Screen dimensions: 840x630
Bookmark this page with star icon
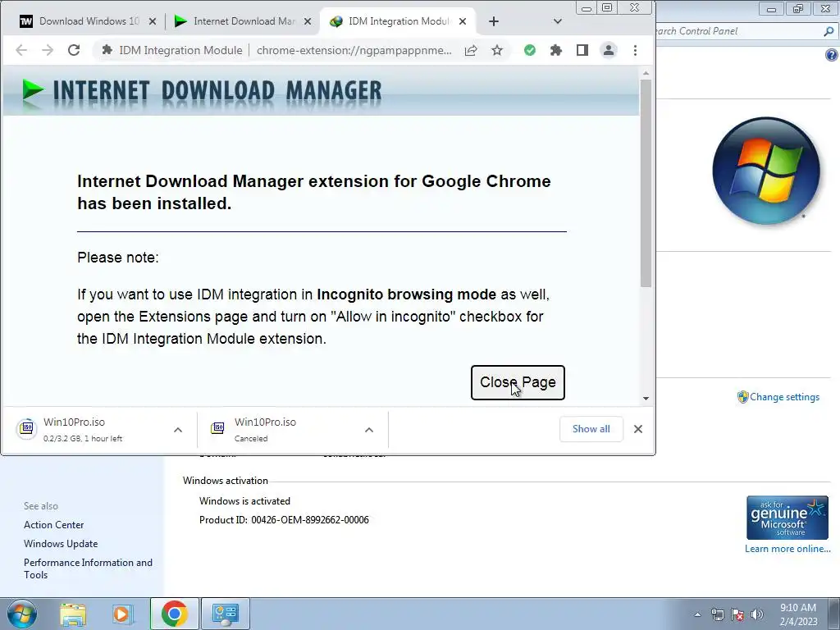[497, 50]
